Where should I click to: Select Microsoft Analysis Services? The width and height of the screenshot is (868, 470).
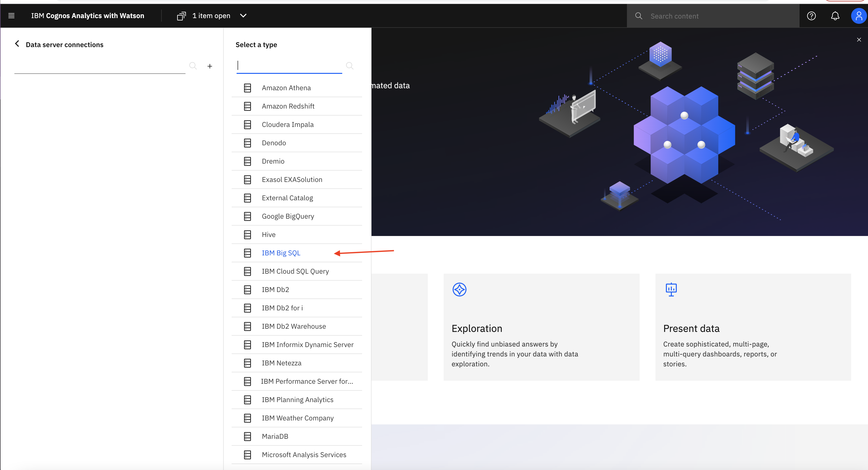click(297, 455)
